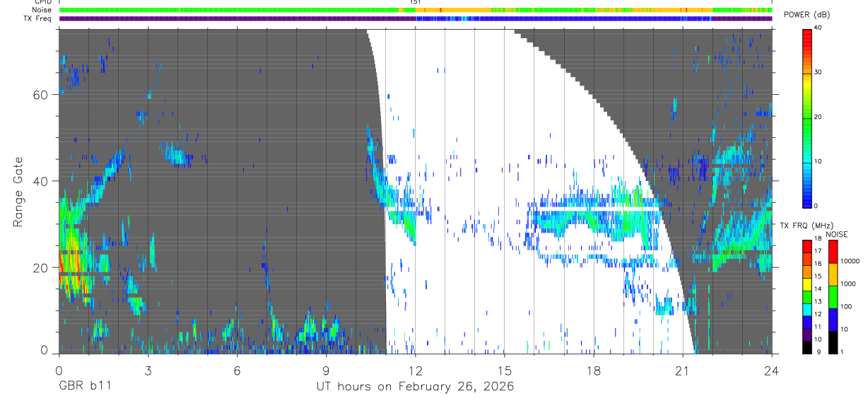Screen dimensions: 868x401
Task: Click the 20 label on the power colorbar
Action: pyautogui.click(x=818, y=117)
